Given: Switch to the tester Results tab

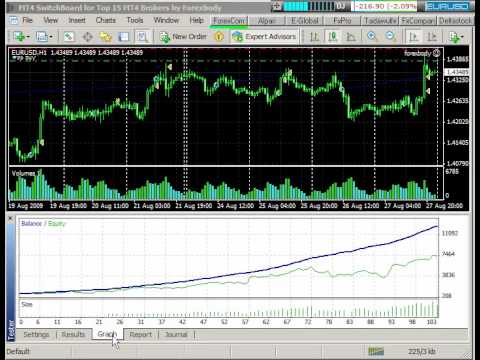Looking at the screenshot, I should pos(73,334).
